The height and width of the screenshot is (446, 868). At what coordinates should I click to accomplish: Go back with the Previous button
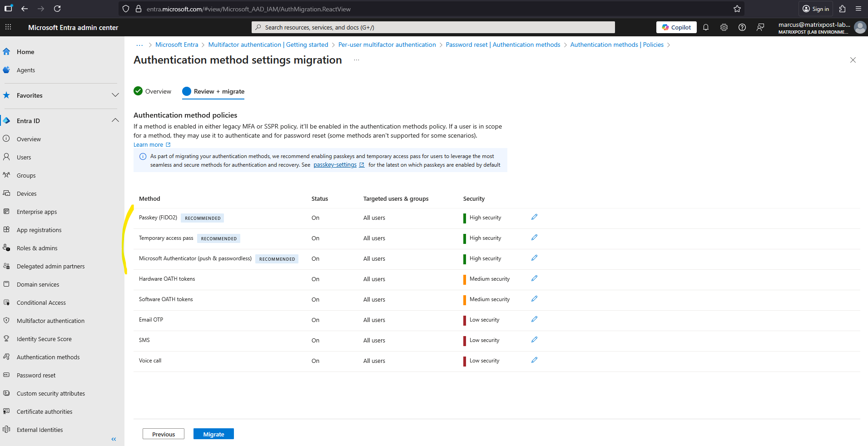click(164, 434)
